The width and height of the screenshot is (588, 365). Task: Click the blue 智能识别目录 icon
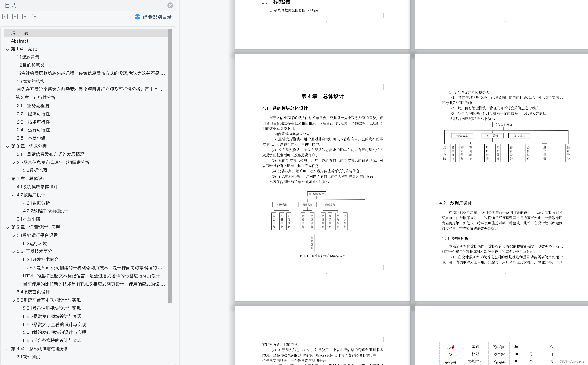point(137,17)
